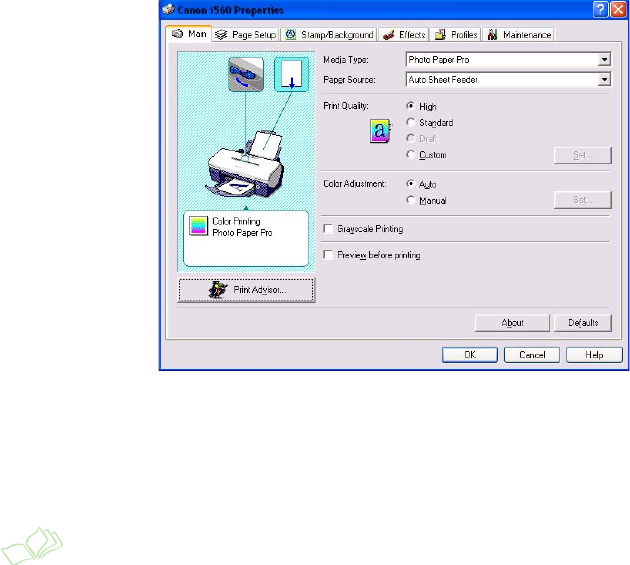630x565 pixels.
Task: Click the Maintenance tab tools icon
Action: [493, 35]
